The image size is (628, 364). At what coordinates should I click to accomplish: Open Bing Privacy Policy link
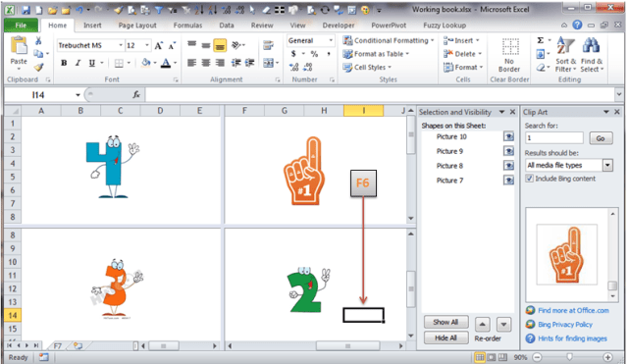tap(565, 325)
